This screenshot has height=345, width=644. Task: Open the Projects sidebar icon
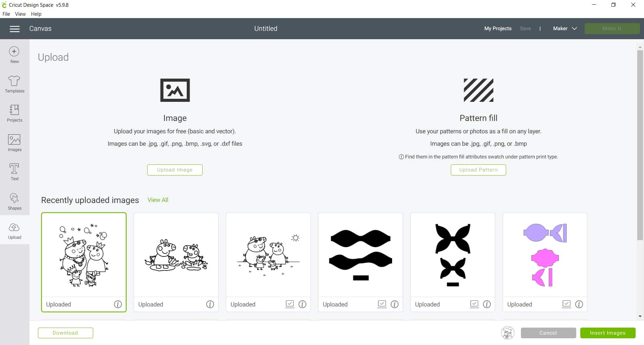pyautogui.click(x=14, y=113)
